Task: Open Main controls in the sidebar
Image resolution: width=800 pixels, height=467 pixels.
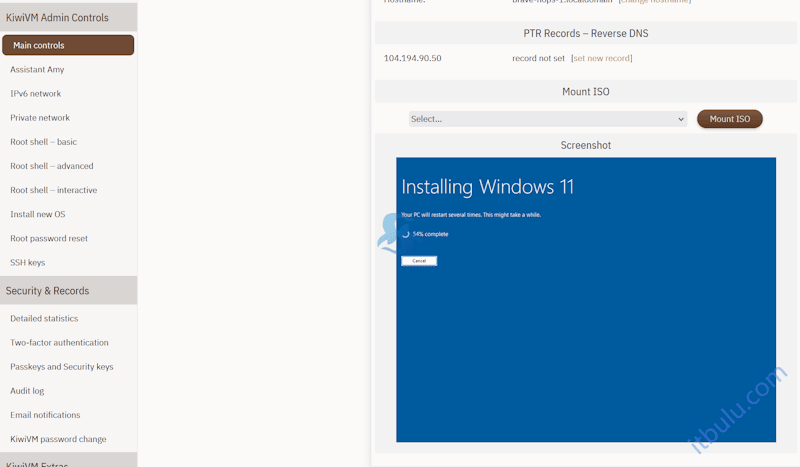Action: click(x=68, y=45)
